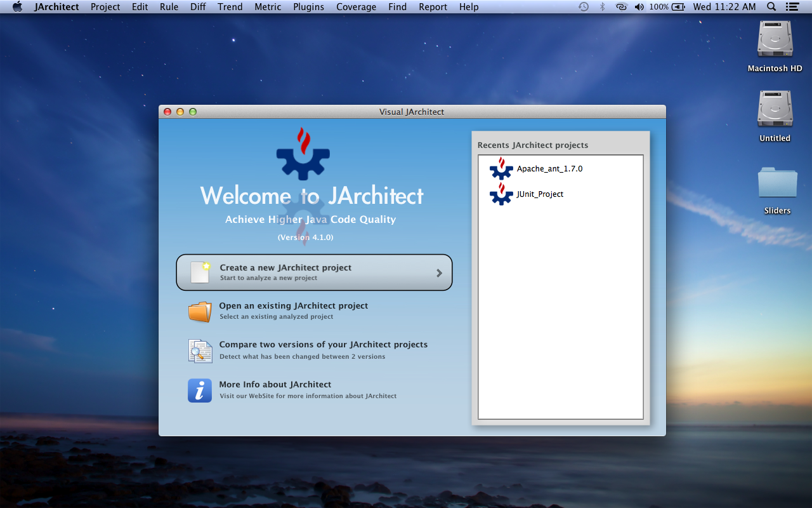Select the Sliders folder on desktop
812x508 pixels.
pos(777,183)
